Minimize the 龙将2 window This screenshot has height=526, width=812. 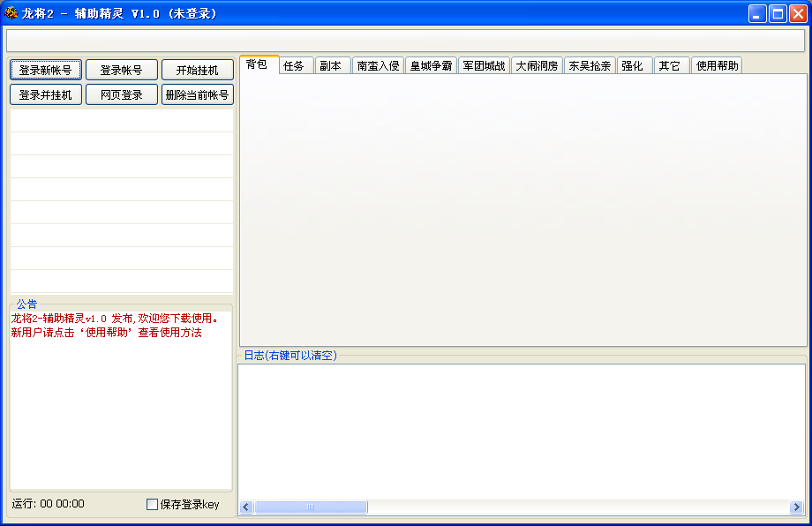(757, 13)
